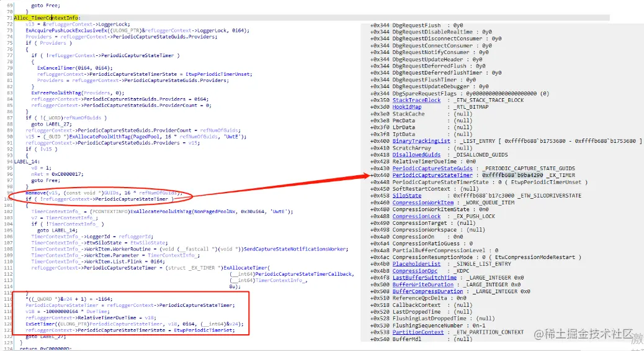Open the BufferWriteDuration link
The width and height of the screenshot is (644, 351).
[x=423, y=285]
